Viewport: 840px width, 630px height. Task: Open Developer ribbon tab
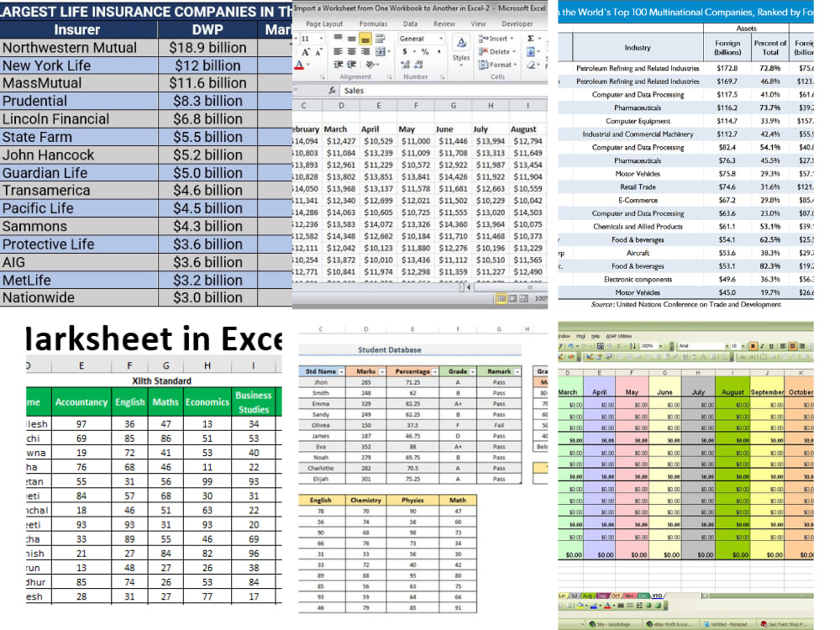click(x=517, y=24)
